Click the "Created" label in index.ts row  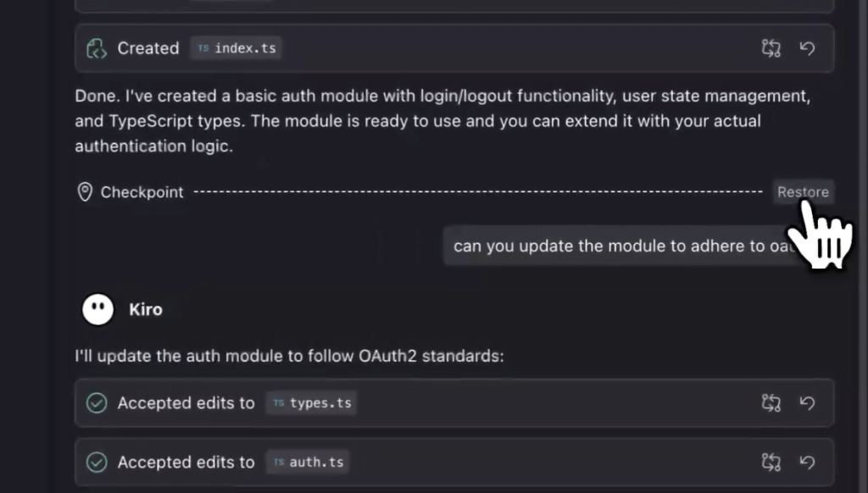coord(148,48)
